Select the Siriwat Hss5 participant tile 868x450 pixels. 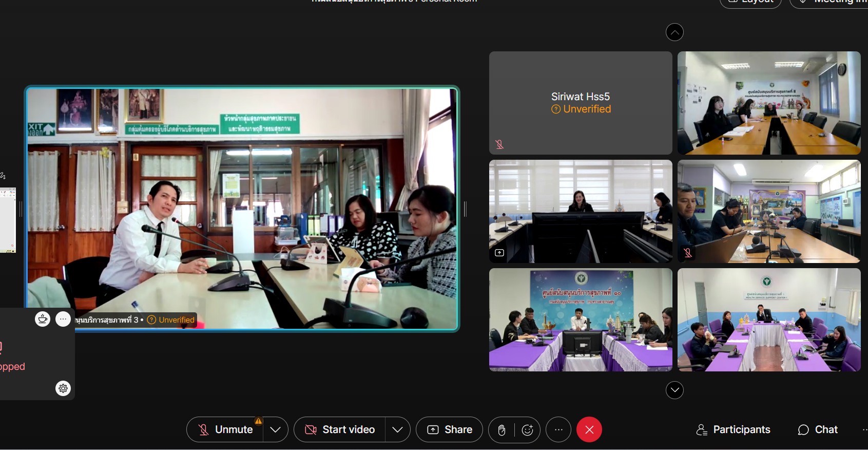tap(581, 103)
